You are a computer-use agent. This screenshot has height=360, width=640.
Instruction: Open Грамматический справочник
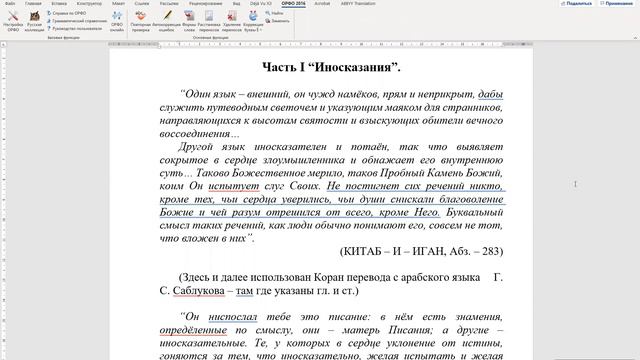[77, 21]
